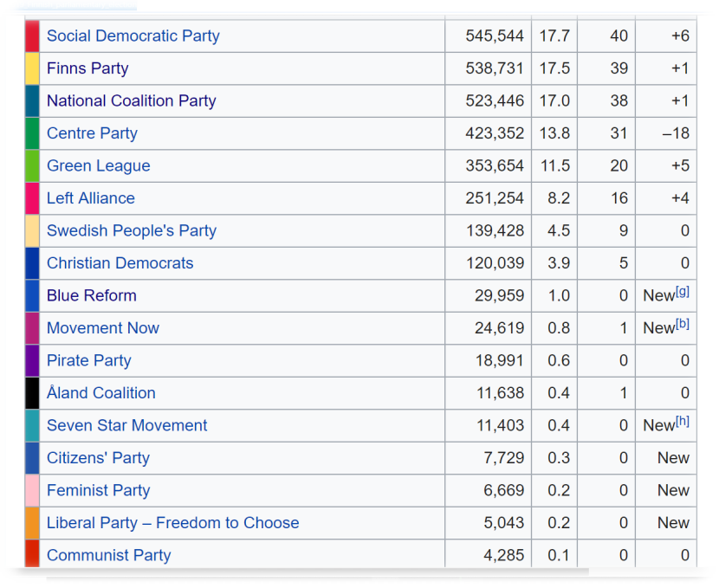This screenshot has width=719, height=588.
Task: Select the seats value 31
Action: [x=619, y=133]
